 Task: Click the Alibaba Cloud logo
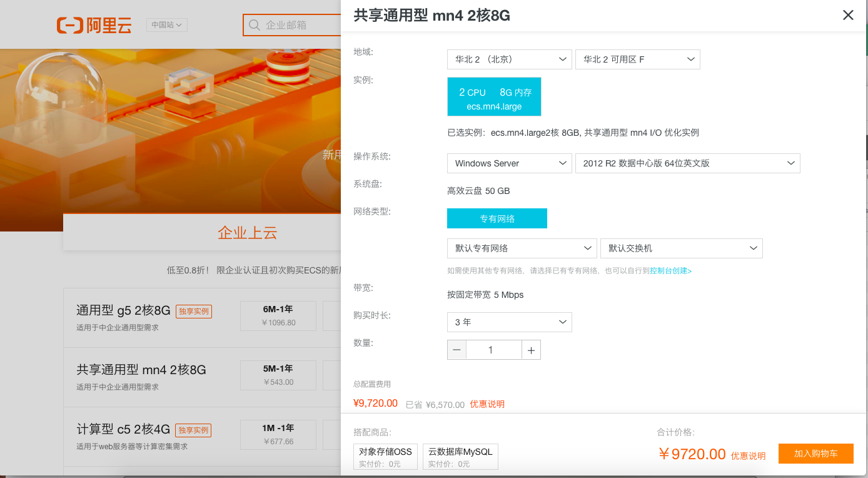pos(94,25)
